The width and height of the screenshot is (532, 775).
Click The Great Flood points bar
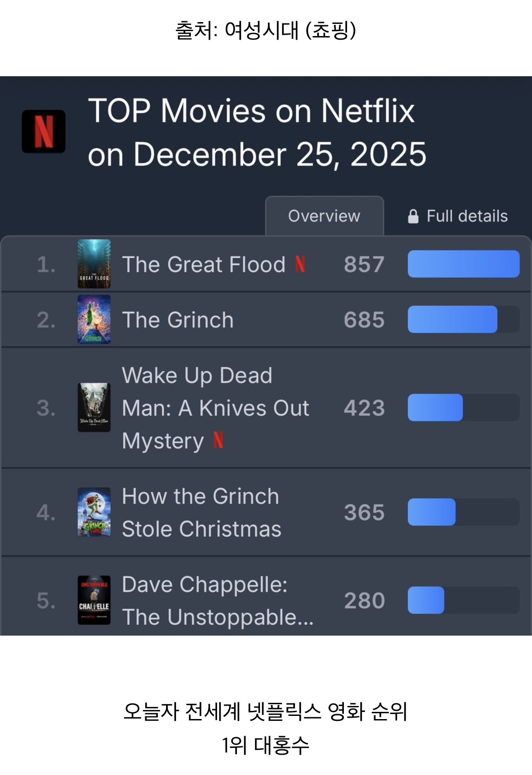pyautogui.click(x=463, y=264)
